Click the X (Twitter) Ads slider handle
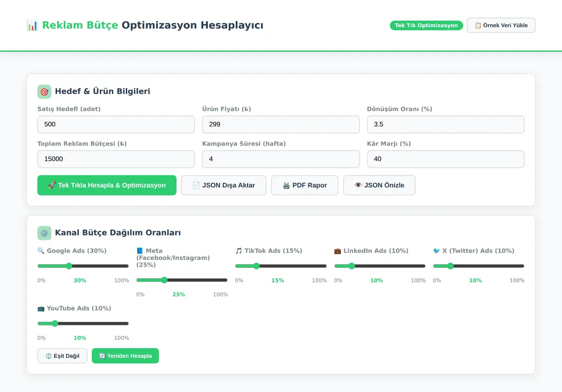This screenshot has width=562, height=392. (451, 266)
